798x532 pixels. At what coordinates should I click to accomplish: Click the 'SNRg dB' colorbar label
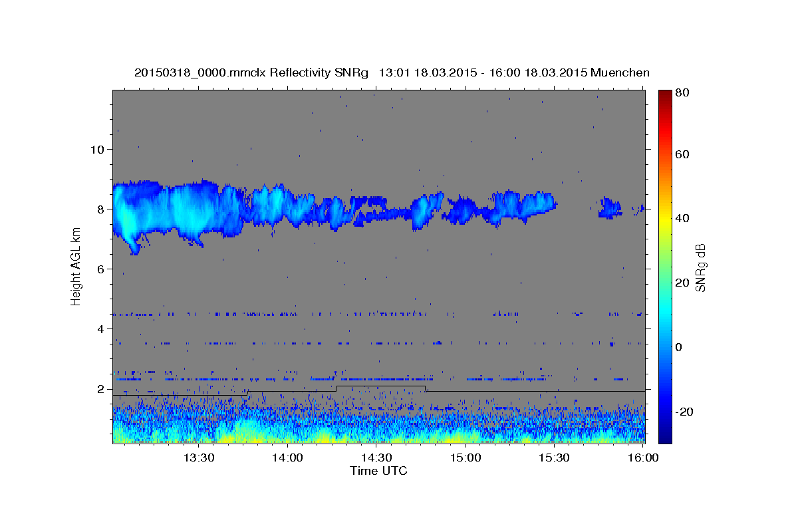click(700, 267)
